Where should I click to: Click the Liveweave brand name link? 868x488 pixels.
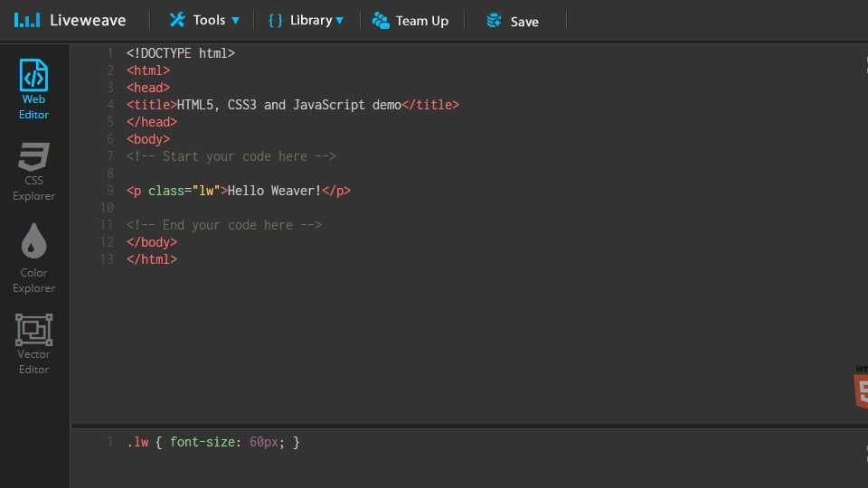click(88, 20)
